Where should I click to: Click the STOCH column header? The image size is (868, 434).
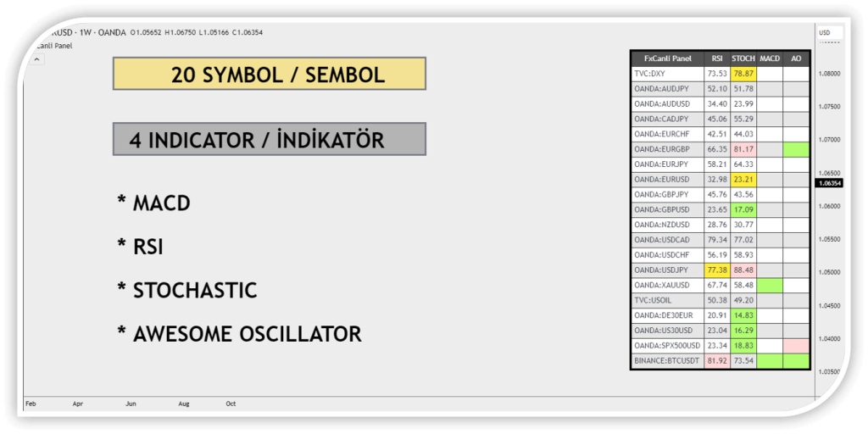coord(743,58)
